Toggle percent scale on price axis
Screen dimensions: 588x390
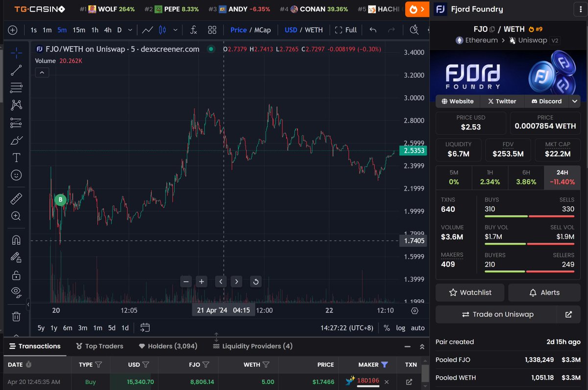pos(387,328)
